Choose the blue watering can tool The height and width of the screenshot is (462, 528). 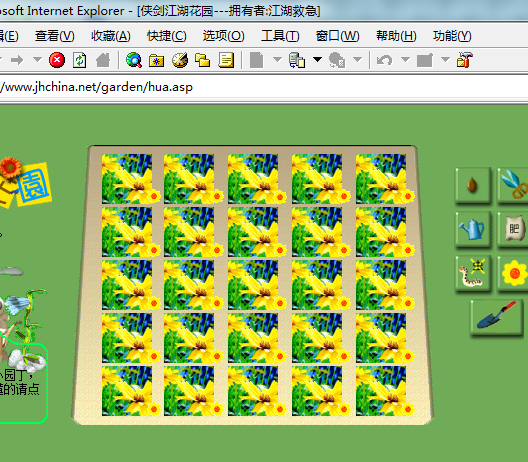click(473, 229)
